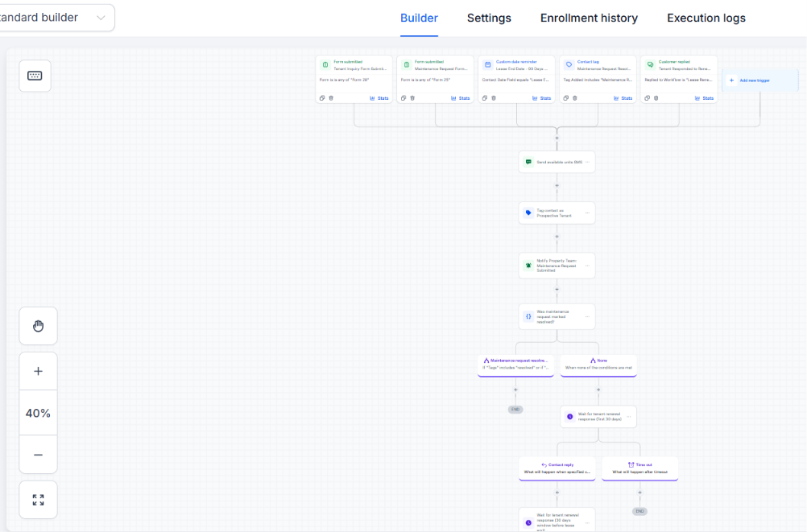The width and height of the screenshot is (807, 532).
Task: Open options menu for maintenance resolved condition
Action: click(587, 316)
